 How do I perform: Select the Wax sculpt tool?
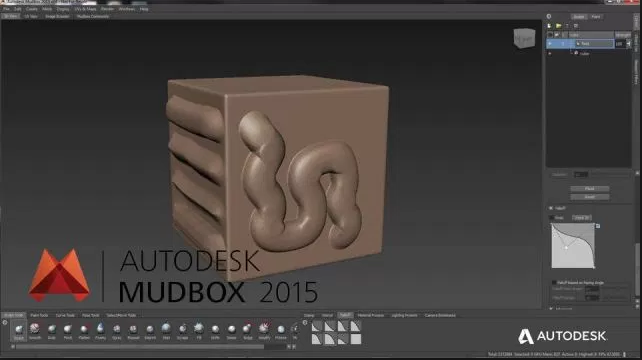(166, 331)
